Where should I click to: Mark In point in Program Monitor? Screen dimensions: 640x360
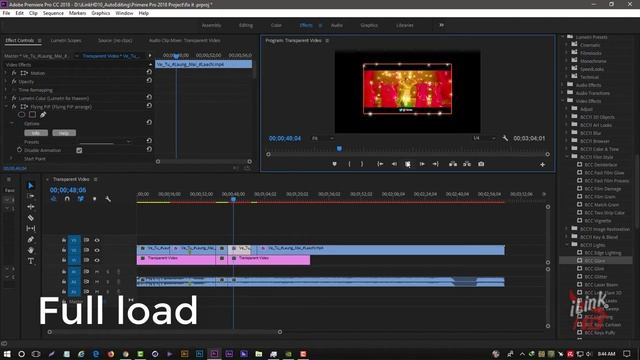tap(349, 164)
